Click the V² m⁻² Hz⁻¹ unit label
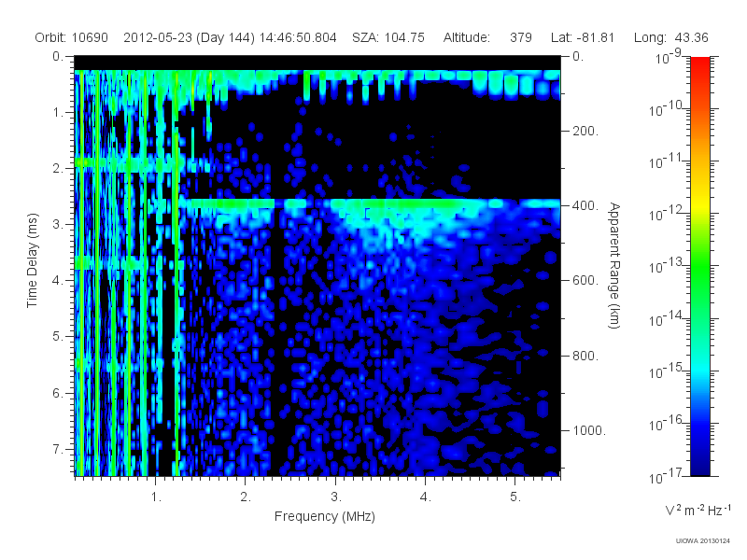The height and width of the screenshot is (560, 747). coord(698,510)
